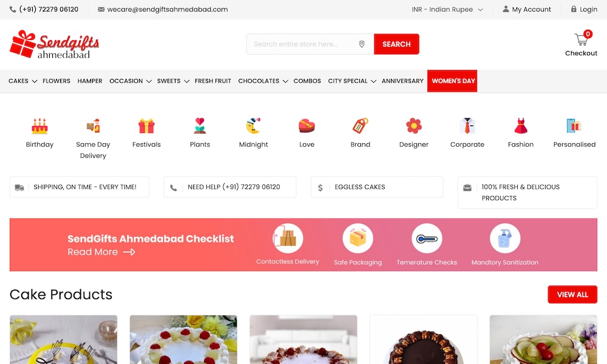Open the Festivals gift box icon
607x364 pixels.
[146, 126]
